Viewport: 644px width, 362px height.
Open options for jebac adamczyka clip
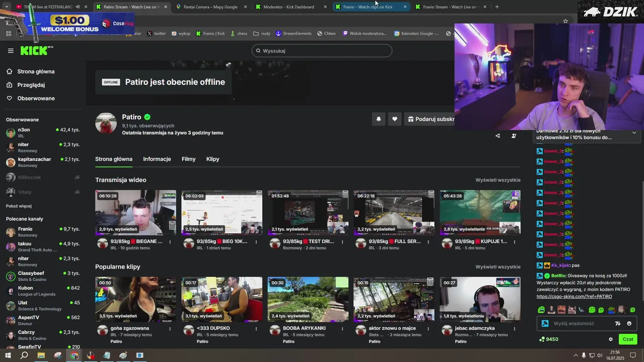point(514,329)
